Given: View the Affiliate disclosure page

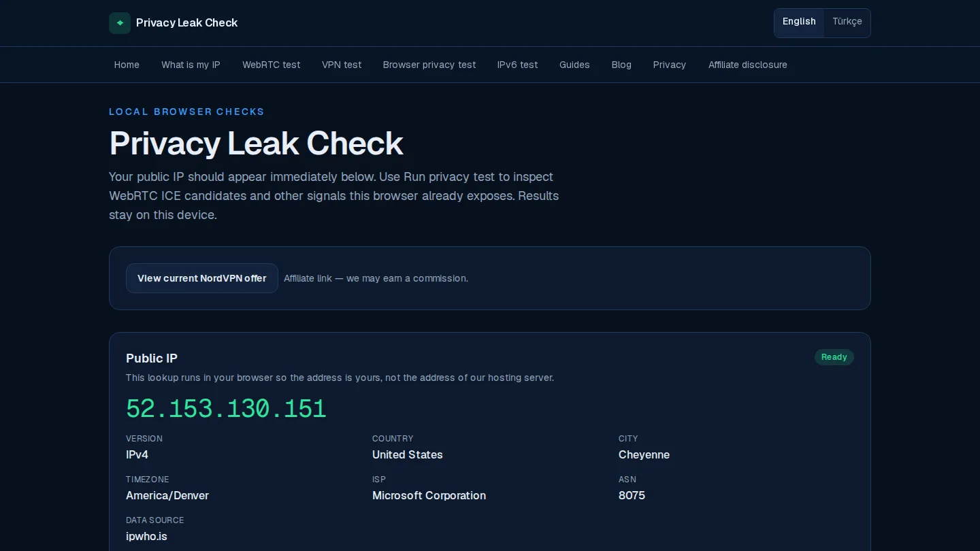Looking at the screenshot, I should (x=747, y=65).
